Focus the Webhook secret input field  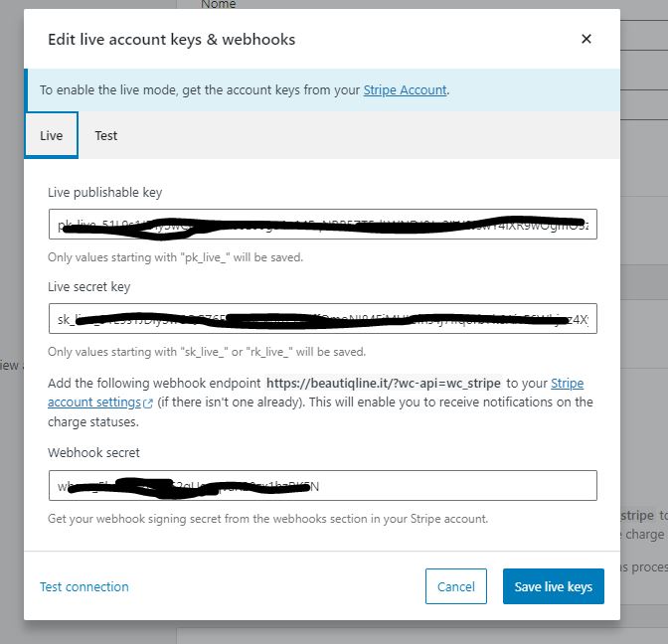point(322,486)
